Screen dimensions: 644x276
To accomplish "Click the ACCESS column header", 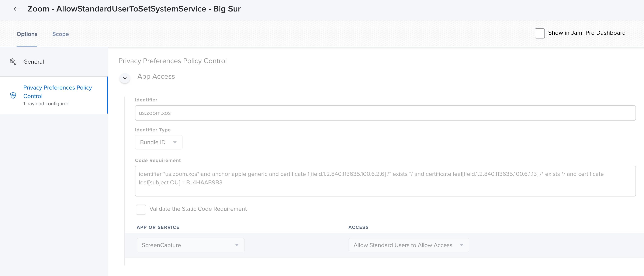I will coord(359,227).
